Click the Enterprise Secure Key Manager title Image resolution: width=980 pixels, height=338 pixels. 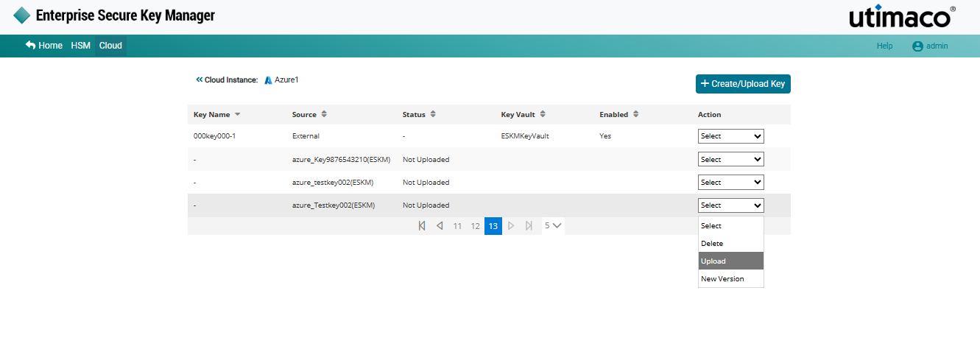tap(125, 15)
